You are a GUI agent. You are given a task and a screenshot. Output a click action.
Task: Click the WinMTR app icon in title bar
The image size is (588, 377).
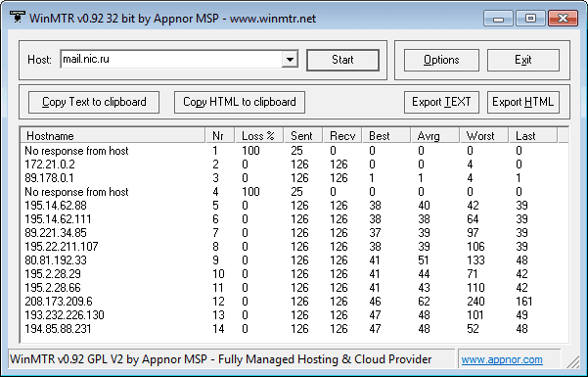tap(17, 17)
